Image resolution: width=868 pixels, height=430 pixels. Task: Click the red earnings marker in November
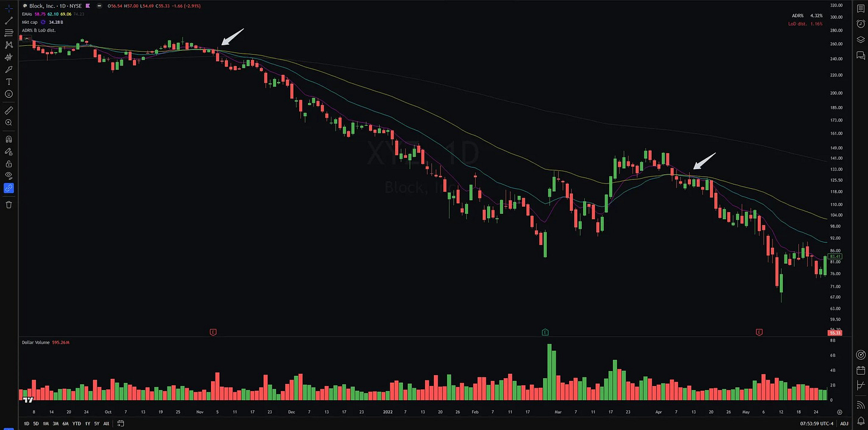coord(213,332)
